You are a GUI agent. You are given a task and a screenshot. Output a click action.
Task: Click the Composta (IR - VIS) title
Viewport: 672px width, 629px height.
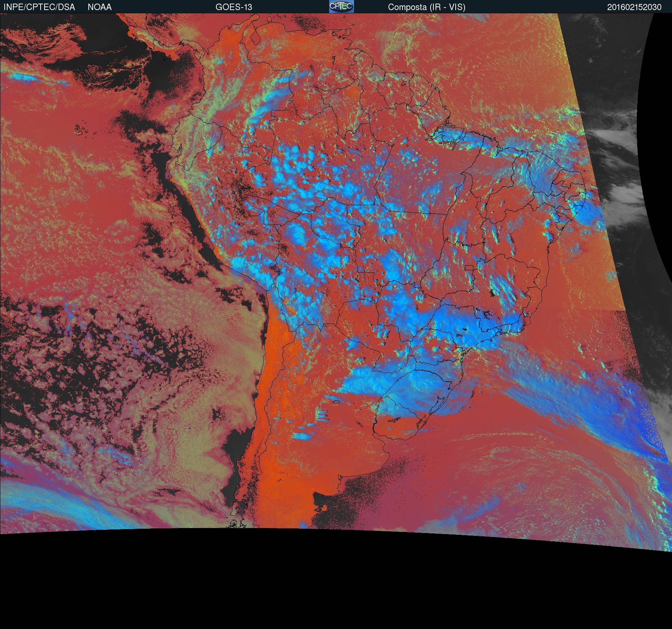click(427, 7)
